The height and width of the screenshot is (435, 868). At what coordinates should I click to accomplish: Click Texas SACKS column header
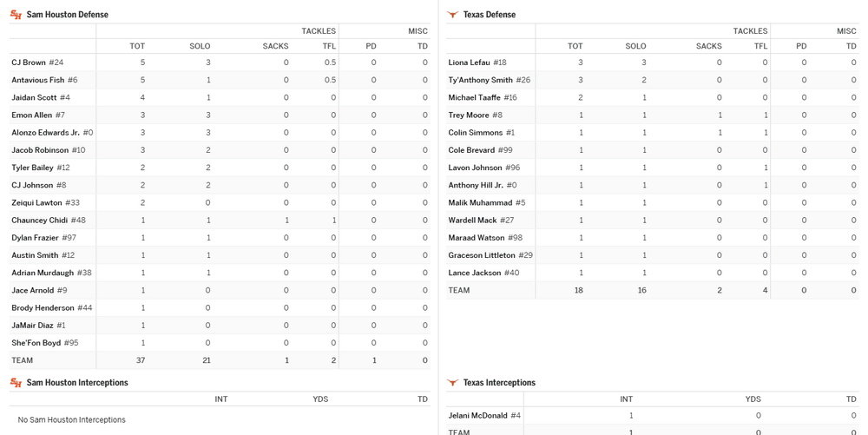point(708,46)
